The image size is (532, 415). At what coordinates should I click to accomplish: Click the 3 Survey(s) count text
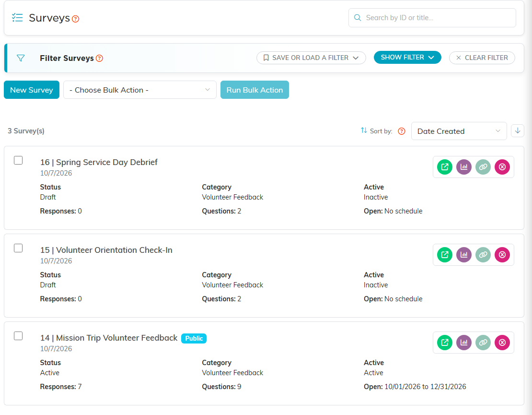coord(26,131)
